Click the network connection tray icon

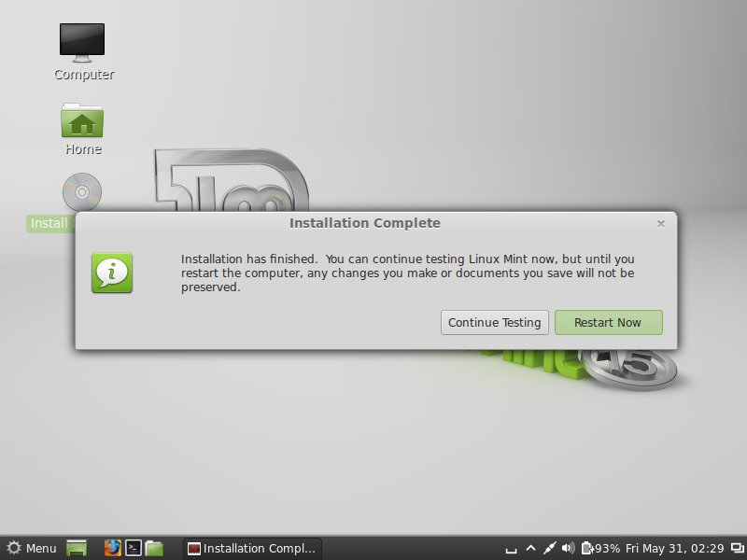(x=550, y=548)
